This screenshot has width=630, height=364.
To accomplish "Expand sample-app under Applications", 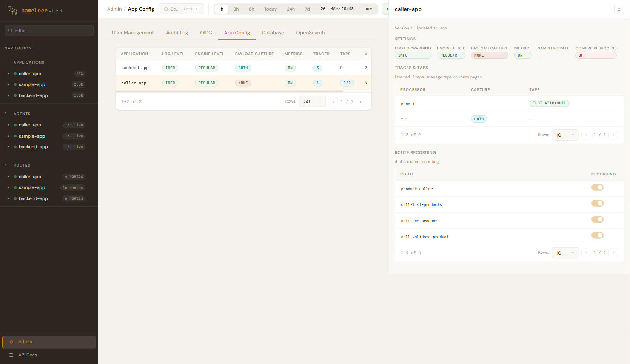I will (9, 84).
